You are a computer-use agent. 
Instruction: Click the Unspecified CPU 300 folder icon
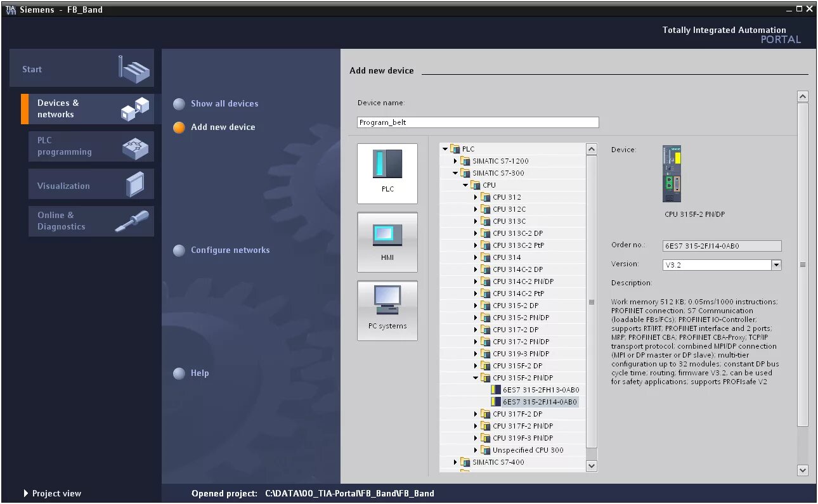click(486, 450)
